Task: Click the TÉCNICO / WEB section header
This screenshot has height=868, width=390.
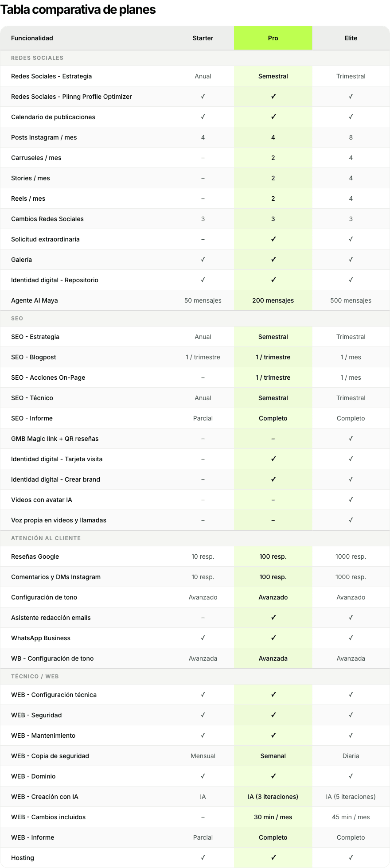Action: point(35,677)
